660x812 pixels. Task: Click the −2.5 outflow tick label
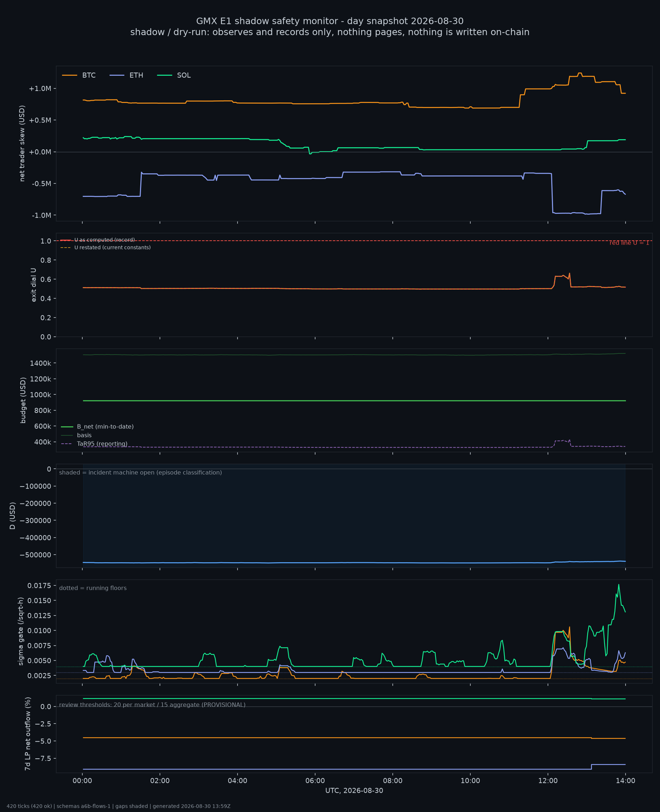43,724
